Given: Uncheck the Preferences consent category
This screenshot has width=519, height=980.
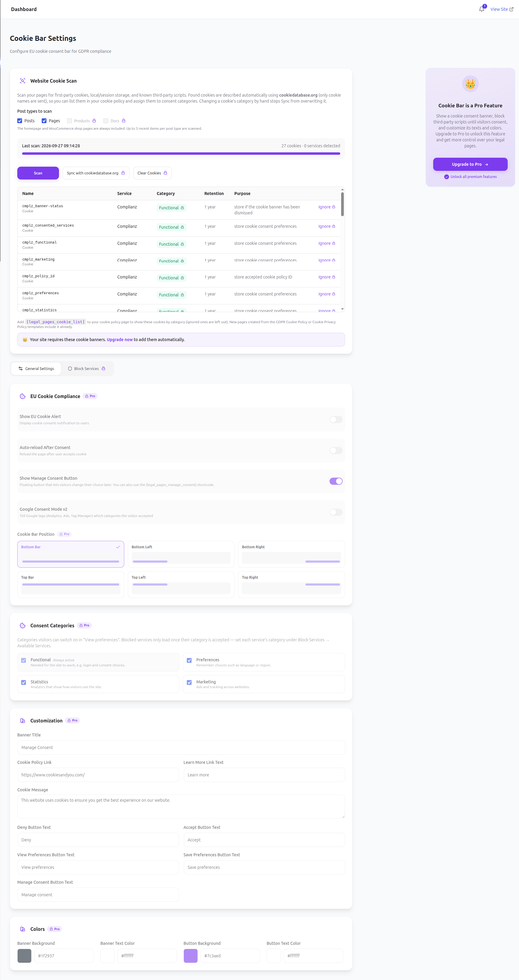Looking at the screenshot, I should point(189,660).
